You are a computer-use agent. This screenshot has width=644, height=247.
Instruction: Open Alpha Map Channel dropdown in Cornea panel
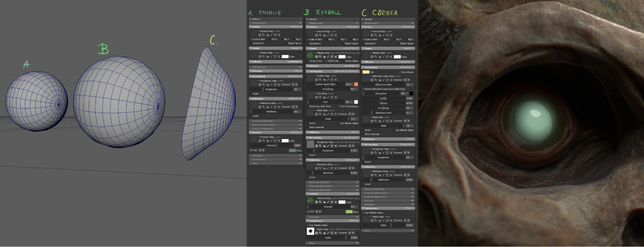407,221
